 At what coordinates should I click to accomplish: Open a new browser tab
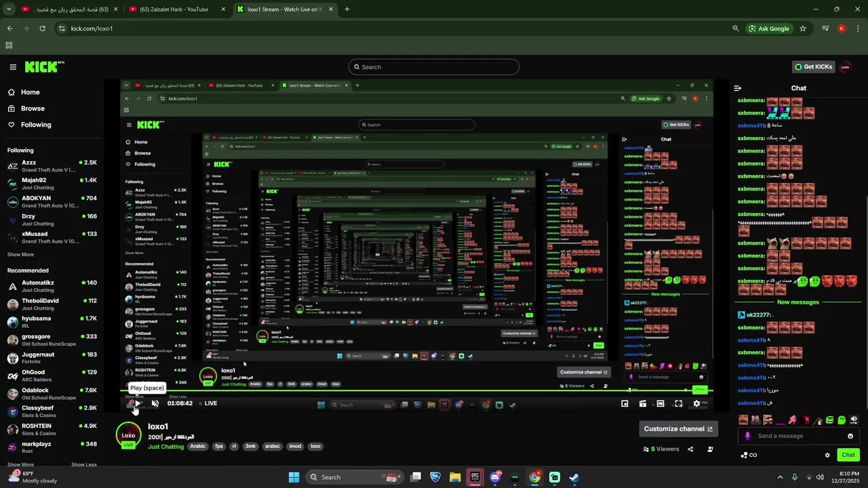tap(347, 9)
